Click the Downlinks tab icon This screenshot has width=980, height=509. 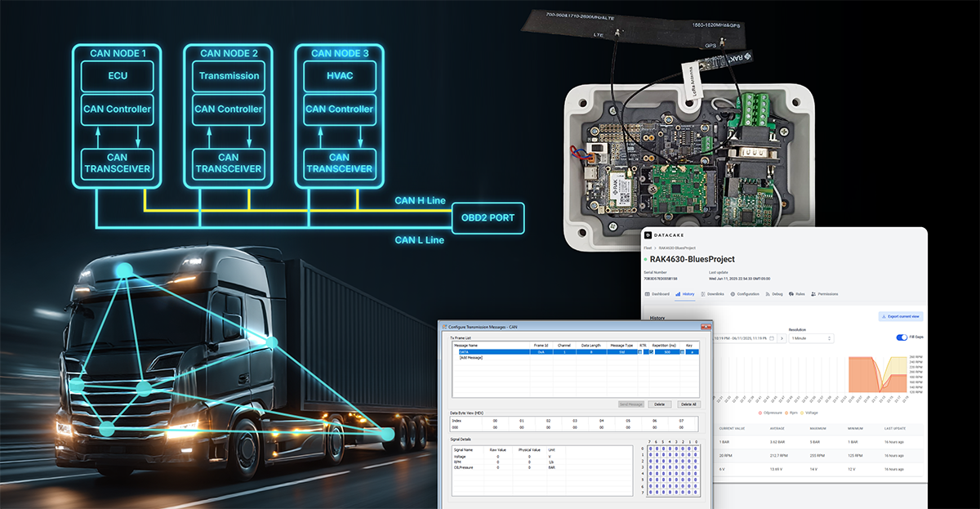click(702, 294)
